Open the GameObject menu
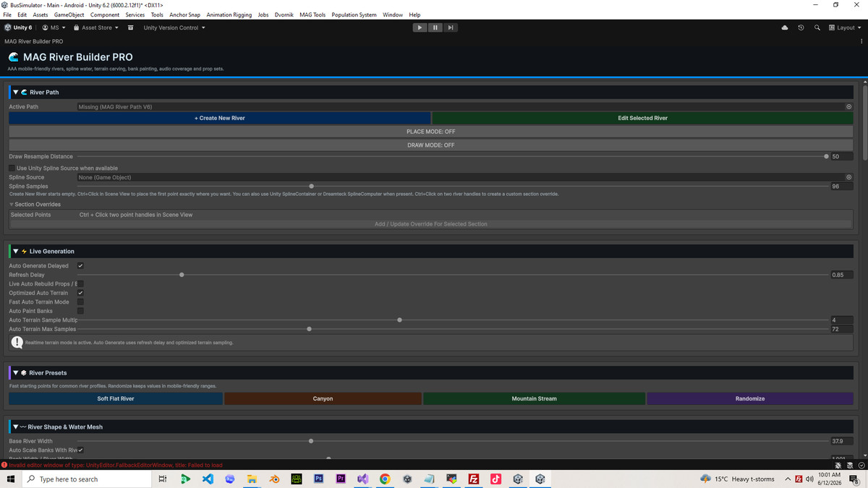This screenshot has height=488, width=868. click(x=69, y=14)
